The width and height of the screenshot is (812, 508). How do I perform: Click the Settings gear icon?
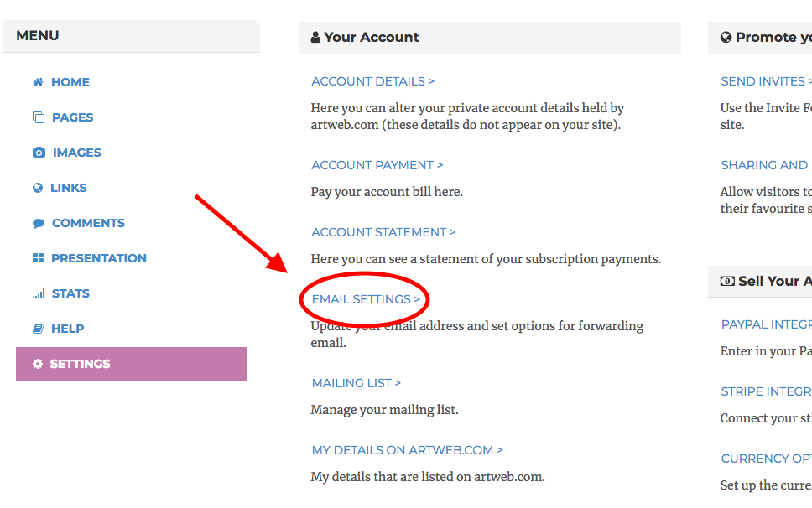click(38, 364)
